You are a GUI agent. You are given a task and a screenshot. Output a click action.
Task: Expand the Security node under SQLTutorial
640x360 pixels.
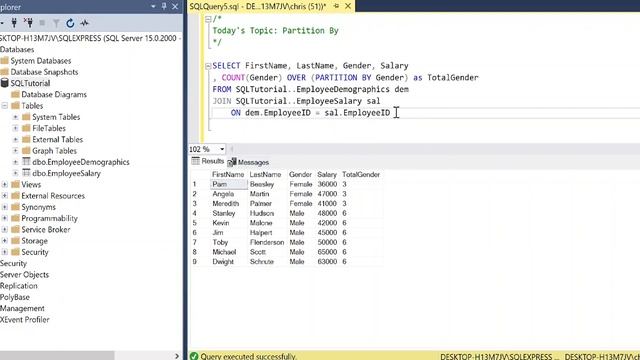coord(4,252)
